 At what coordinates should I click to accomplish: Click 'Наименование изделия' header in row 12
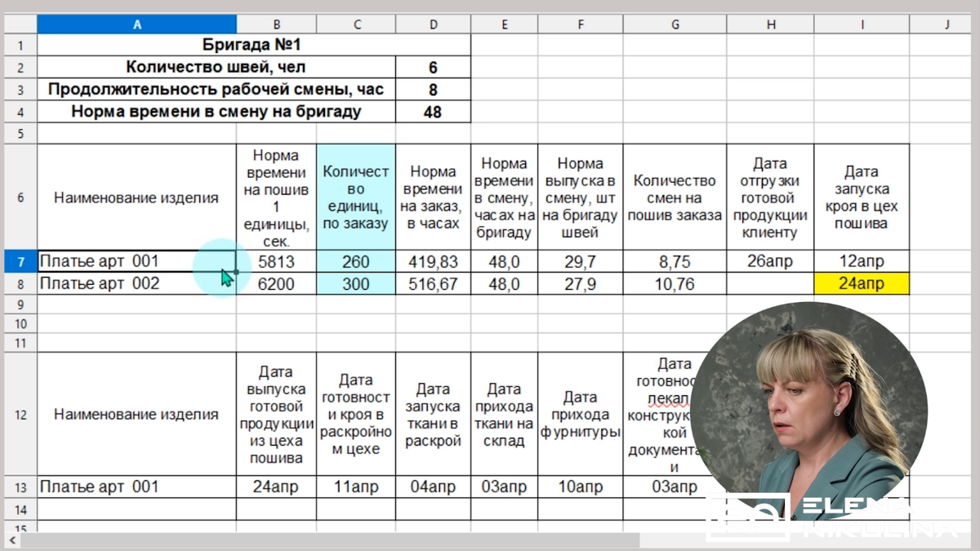[x=137, y=415]
